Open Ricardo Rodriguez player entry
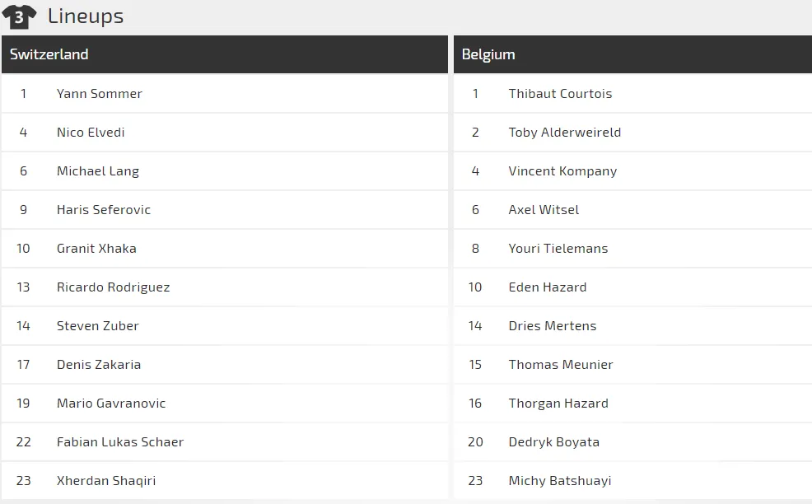Image resolution: width=812 pixels, height=504 pixels. coord(113,287)
